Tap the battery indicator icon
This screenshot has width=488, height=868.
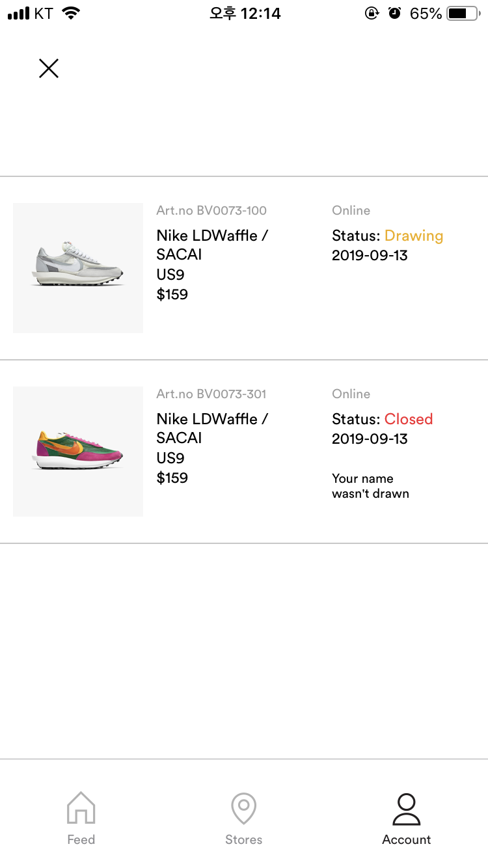pyautogui.click(x=463, y=13)
